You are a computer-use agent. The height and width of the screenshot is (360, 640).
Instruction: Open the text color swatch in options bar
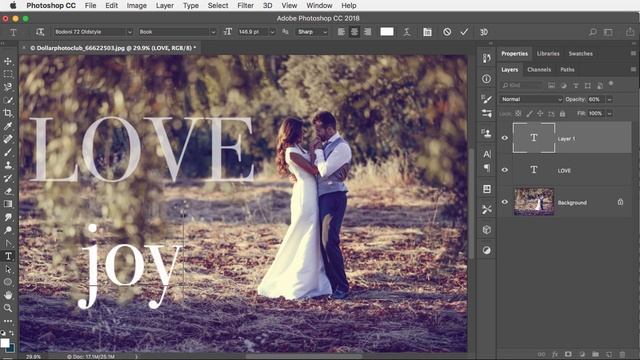(x=387, y=32)
